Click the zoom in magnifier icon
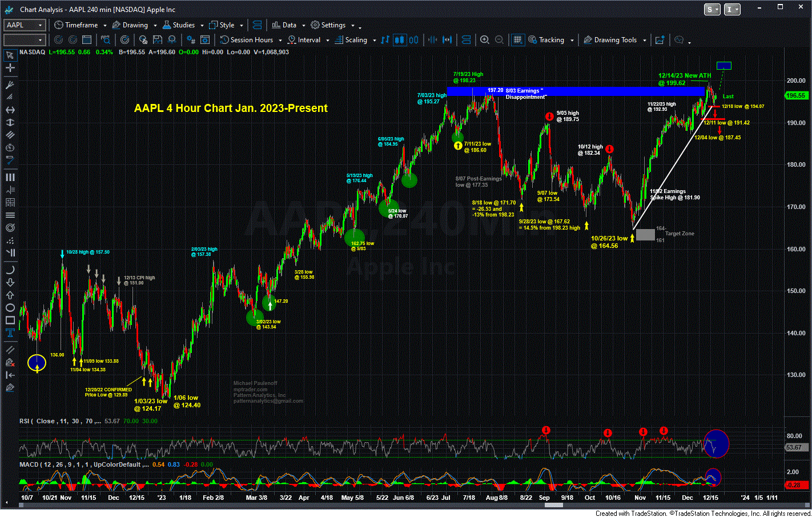Image resolution: width=812 pixels, height=517 pixels. pyautogui.click(x=485, y=40)
